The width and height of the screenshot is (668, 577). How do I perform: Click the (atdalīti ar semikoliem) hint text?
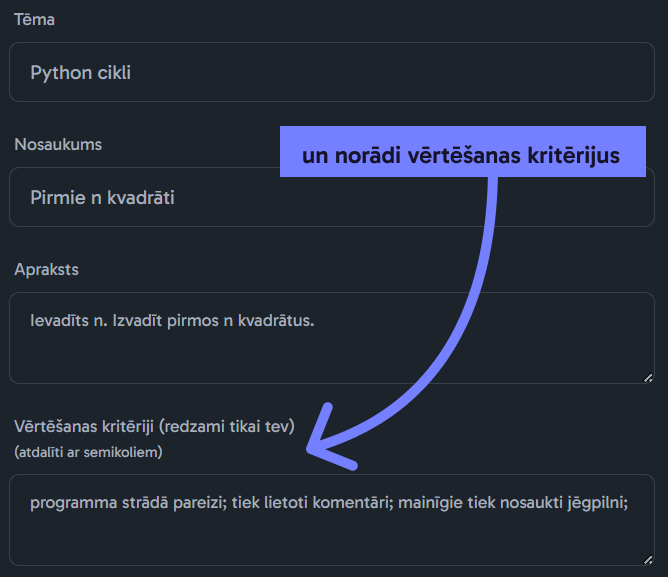[88, 452]
